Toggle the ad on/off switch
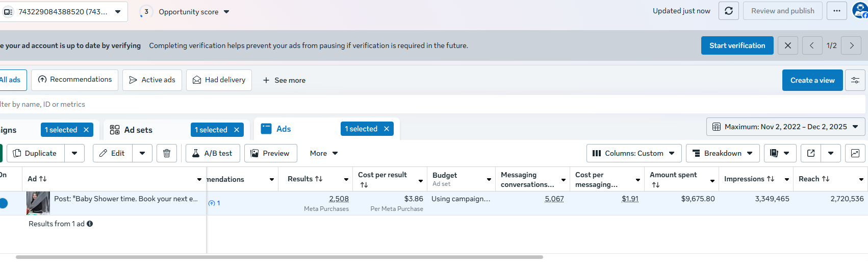This screenshot has height=263, width=868. tap(3, 203)
